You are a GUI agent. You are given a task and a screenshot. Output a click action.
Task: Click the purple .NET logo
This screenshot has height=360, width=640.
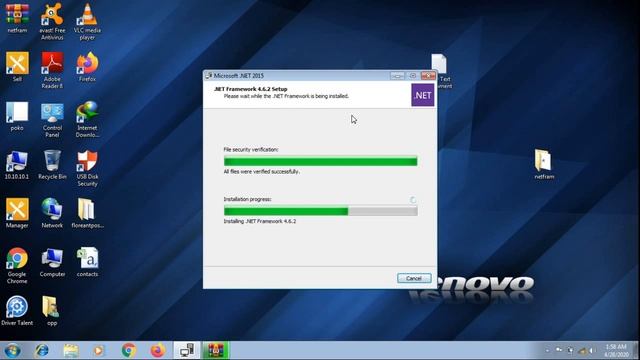[422, 95]
